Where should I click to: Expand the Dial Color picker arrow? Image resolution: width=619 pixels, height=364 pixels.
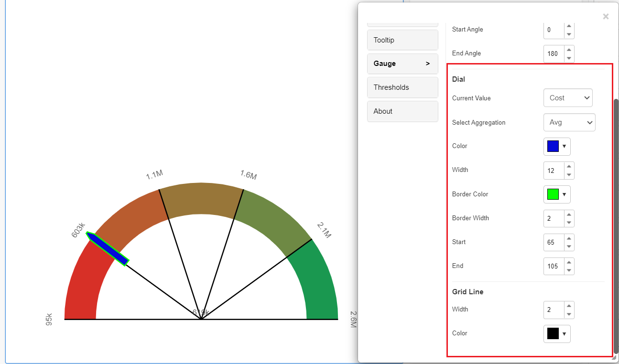click(x=565, y=146)
